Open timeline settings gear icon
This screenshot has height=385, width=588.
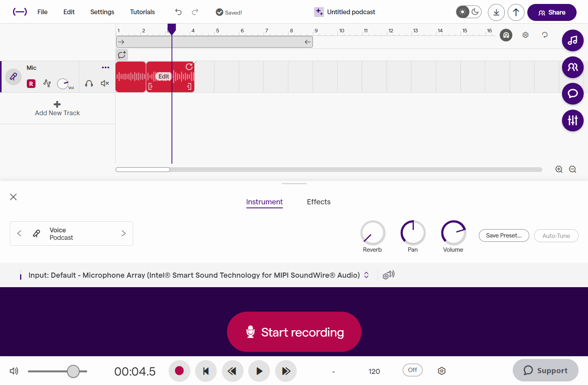tap(525, 35)
